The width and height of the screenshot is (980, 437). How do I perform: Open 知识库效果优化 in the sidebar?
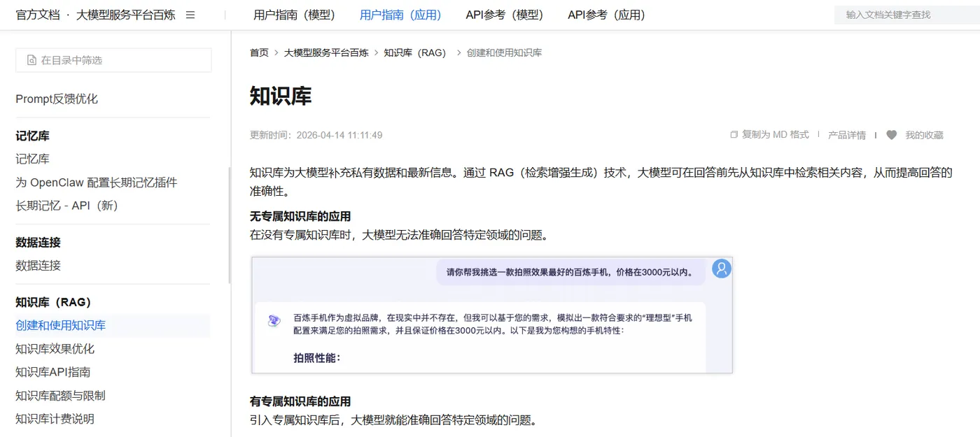pyautogui.click(x=55, y=349)
